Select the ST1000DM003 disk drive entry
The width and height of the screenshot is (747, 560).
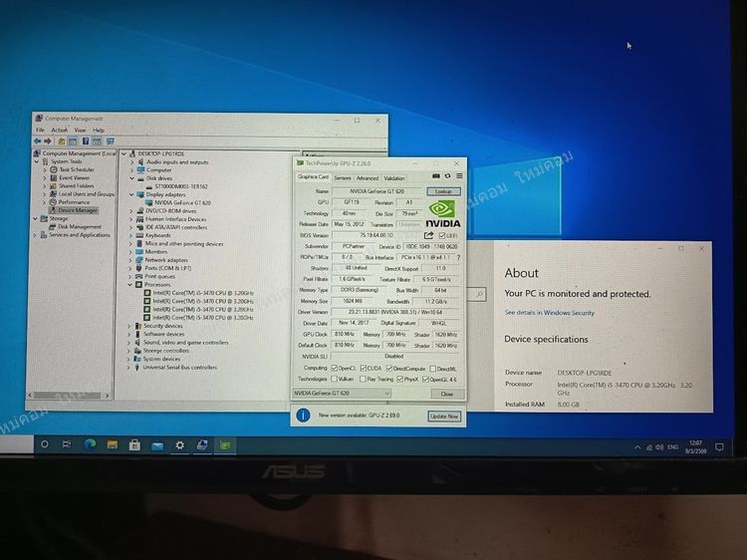[x=180, y=186]
